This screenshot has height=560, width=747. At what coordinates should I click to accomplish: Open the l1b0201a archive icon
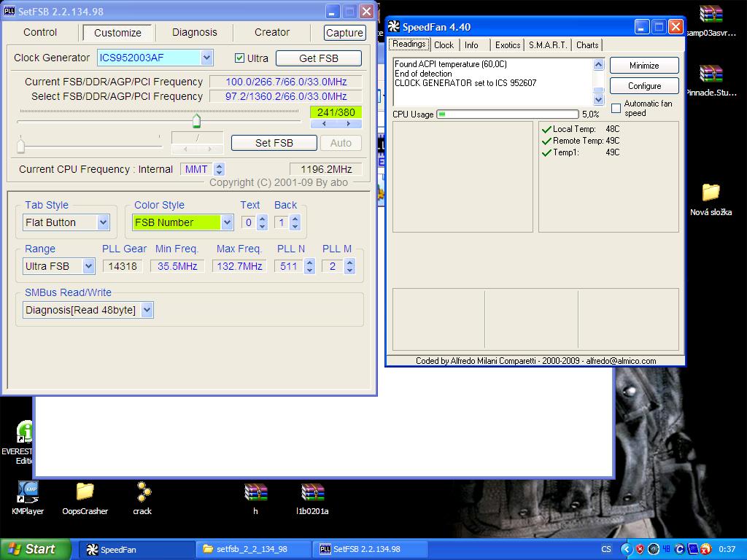[312, 493]
